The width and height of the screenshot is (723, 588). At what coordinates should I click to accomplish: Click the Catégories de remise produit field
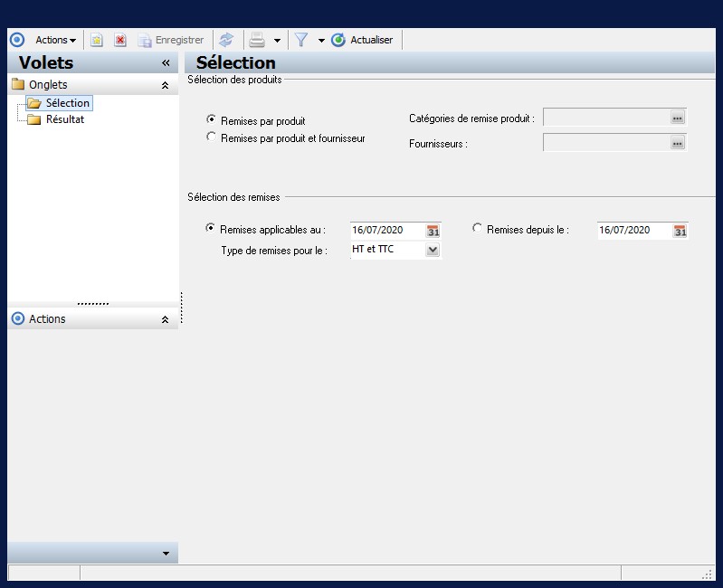point(606,117)
